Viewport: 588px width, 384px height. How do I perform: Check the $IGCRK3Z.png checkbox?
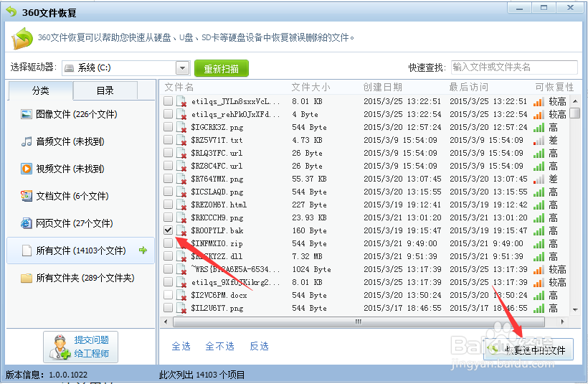[x=168, y=127]
